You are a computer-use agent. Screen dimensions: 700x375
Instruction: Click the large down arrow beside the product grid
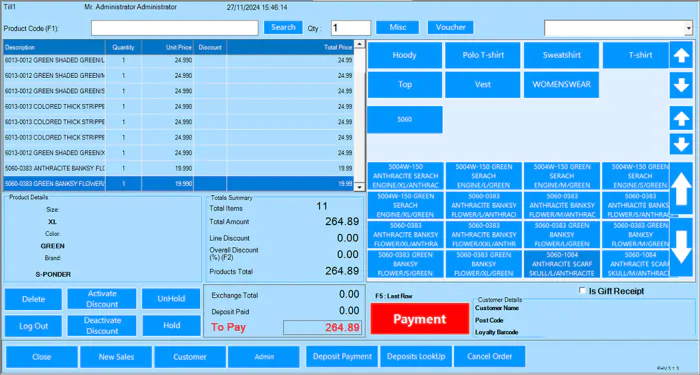pos(681,246)
